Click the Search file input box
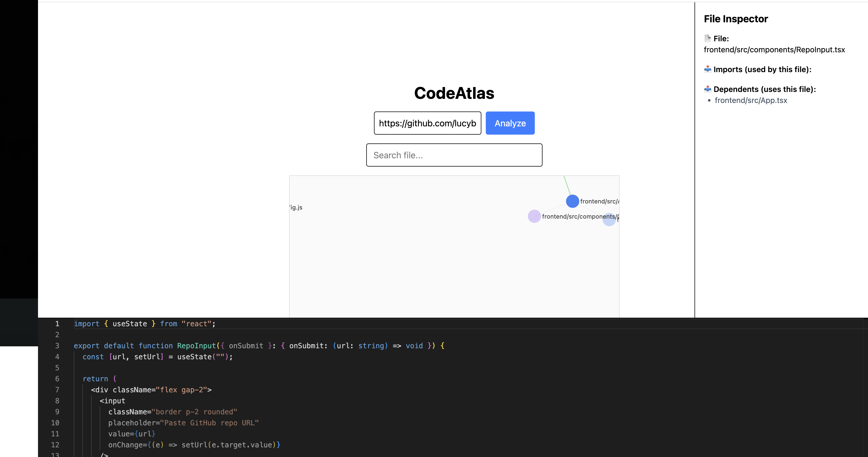868x457 pixels. click(x=454, y=155)
